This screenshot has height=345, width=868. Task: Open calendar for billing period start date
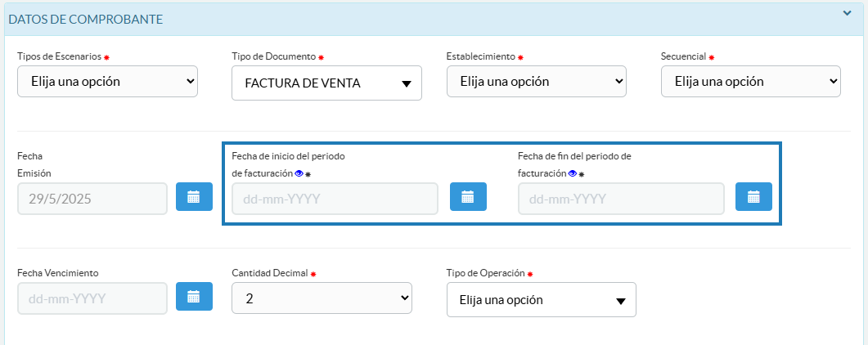468,197
